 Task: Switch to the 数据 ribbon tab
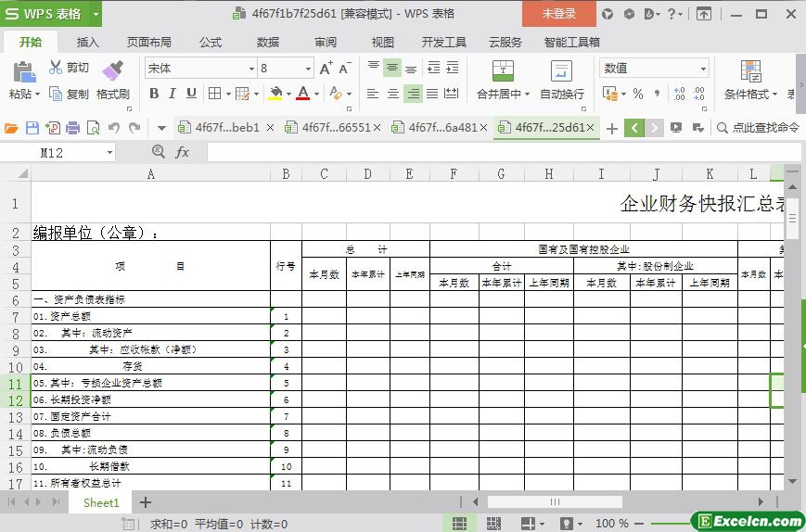[268, 42]
